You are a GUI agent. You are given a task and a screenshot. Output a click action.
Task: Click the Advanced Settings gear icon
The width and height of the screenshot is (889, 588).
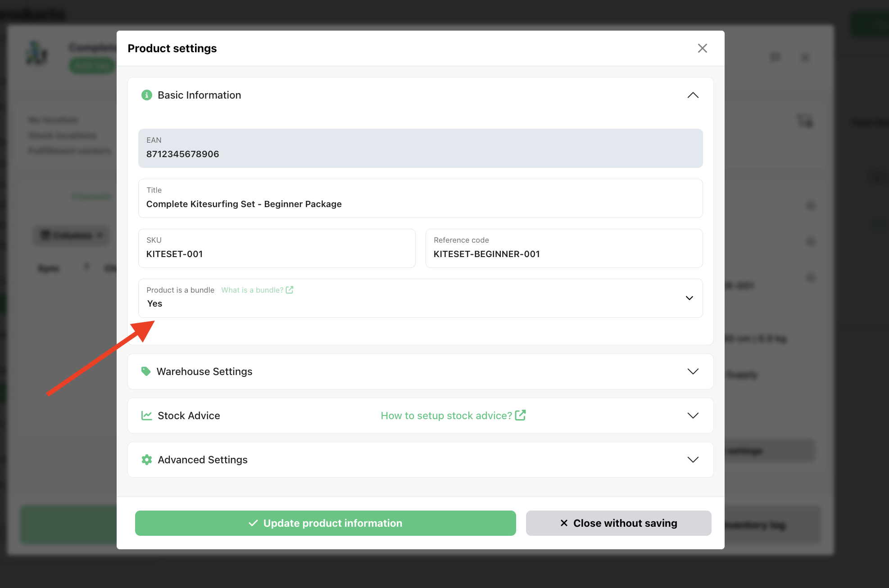[x=146, y=460]
